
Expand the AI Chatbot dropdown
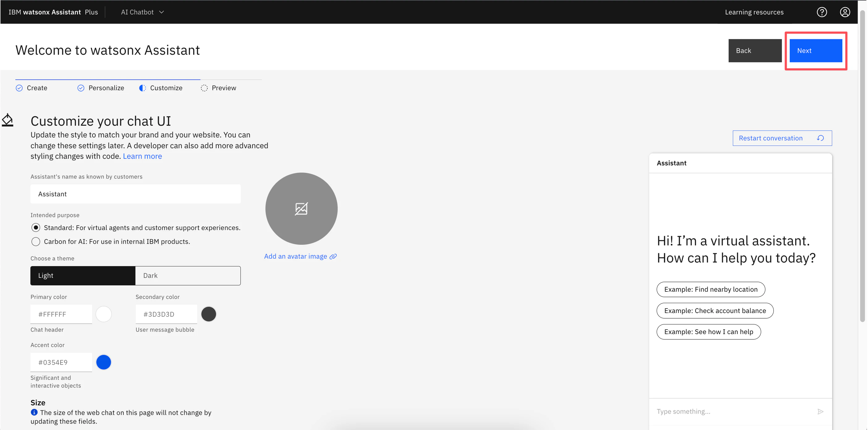[142, 12]
